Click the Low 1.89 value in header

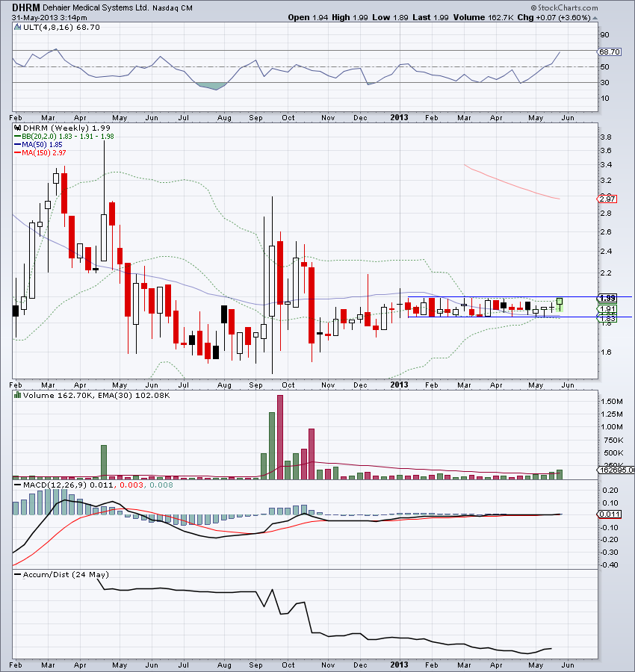click(390, 18)
